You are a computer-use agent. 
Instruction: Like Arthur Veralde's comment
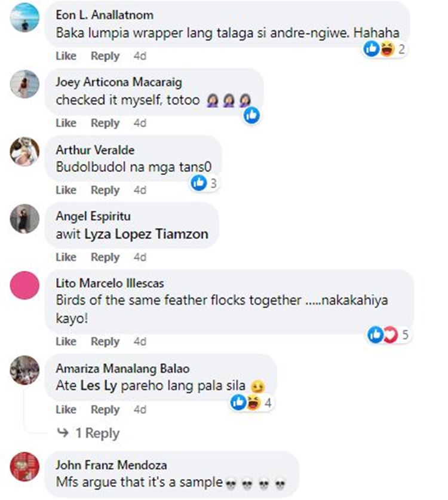(66, 190)
